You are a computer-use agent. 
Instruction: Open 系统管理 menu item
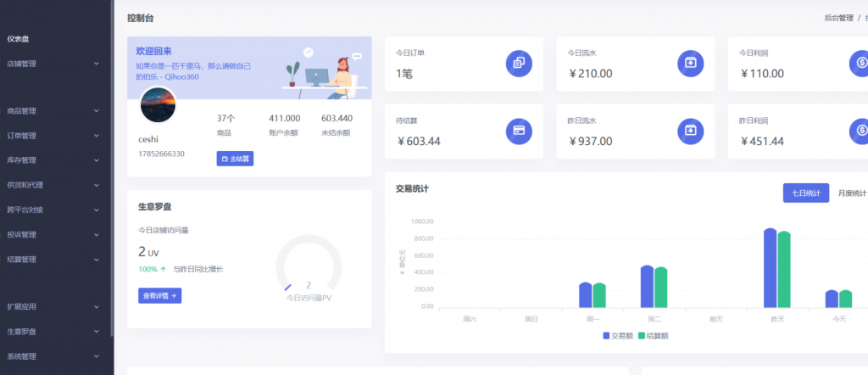(x=21, y=356)
